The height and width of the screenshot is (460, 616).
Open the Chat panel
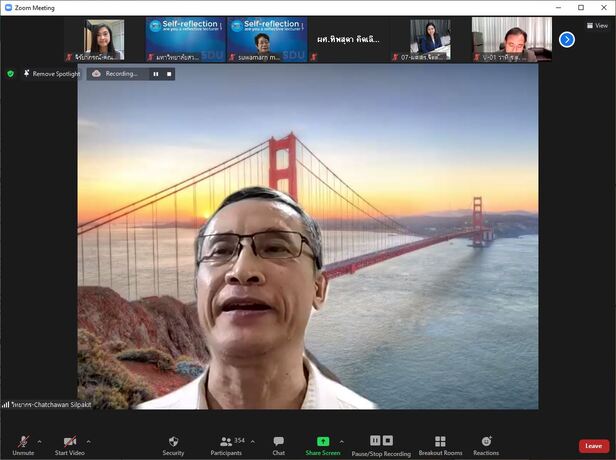point(279,445)
